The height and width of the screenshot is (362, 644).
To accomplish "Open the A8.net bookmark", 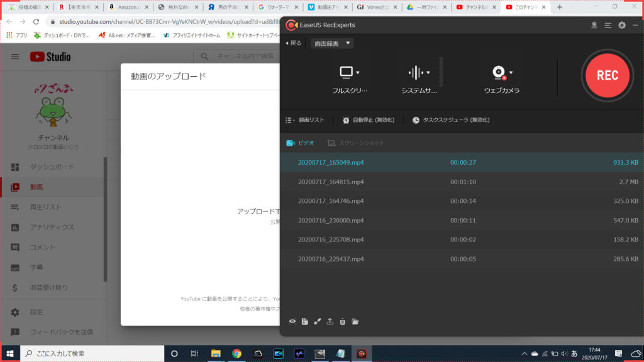I will click(126, 35).
